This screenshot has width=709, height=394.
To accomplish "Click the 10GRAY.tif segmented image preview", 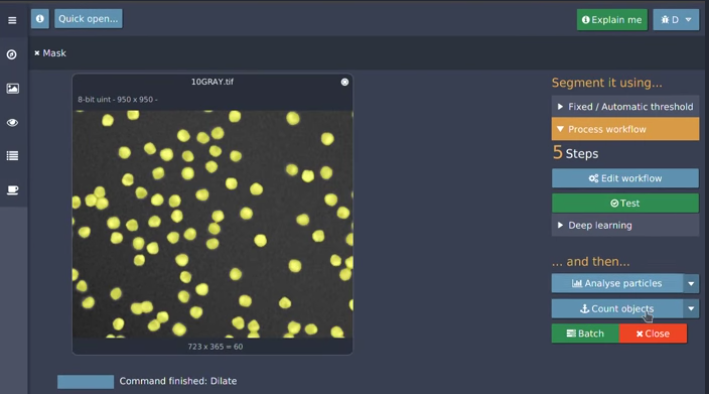I will point(213,224).
